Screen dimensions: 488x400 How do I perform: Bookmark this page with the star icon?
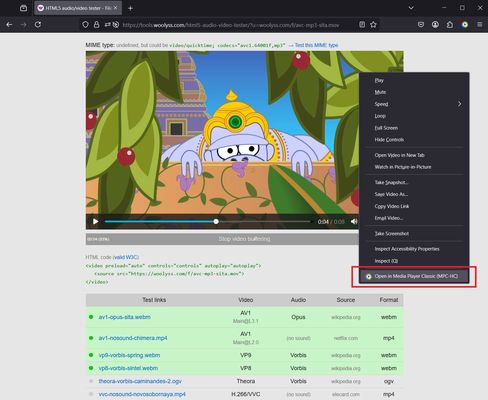click(373, 24)
